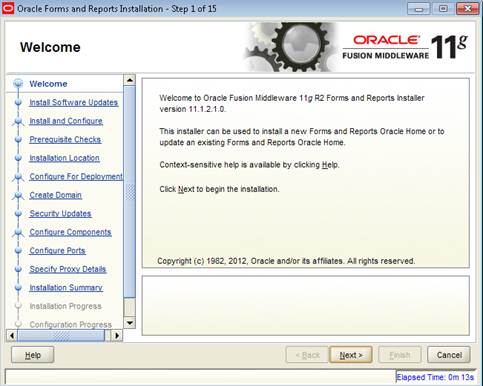Open Configure Components step link
483x386 pixels.
pyautogui.click(x=70, y=232)
